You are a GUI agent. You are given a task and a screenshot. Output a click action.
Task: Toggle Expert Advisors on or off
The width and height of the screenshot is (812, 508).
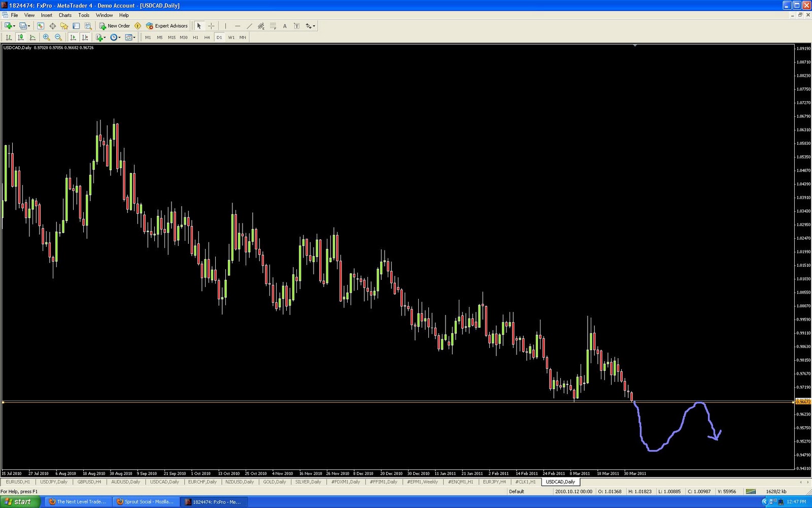(x=167, y=26)
